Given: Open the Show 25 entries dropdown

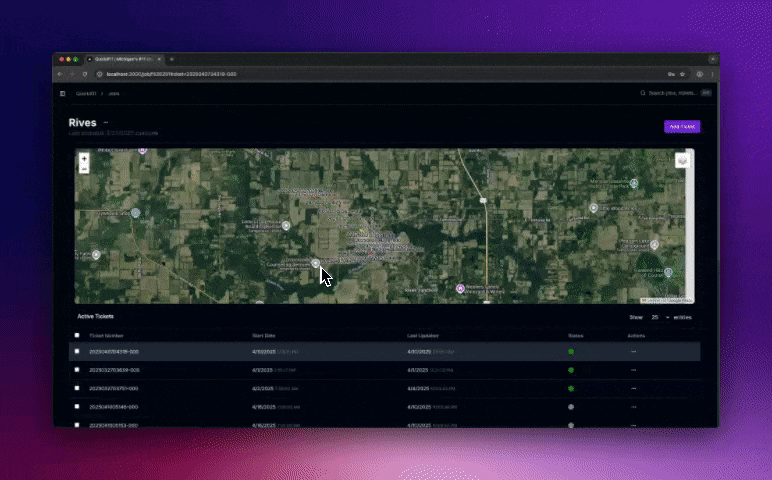Looking at the screenshot, I should tap(660, 318).
